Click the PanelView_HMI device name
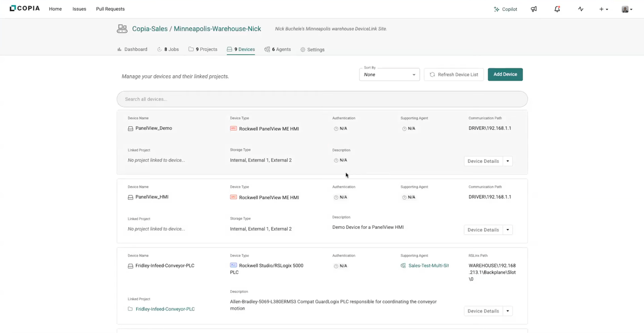644x333 pixels. (152, 197)
